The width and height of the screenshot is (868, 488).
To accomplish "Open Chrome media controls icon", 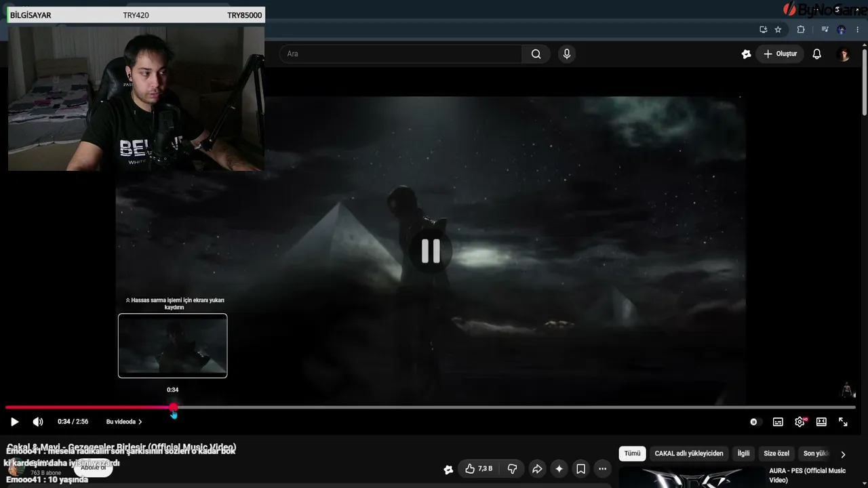I will 825,30.
